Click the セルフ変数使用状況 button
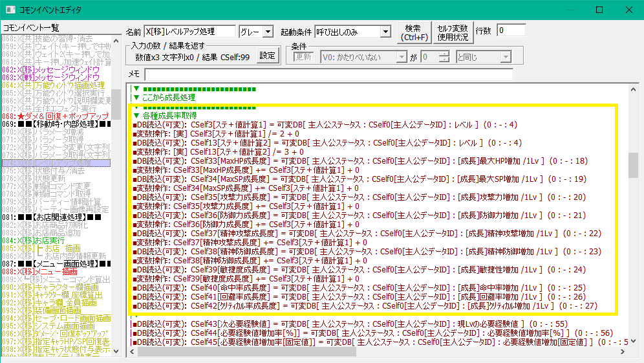Viewport: 644px width, 363px height. click(x=453, y=32)
